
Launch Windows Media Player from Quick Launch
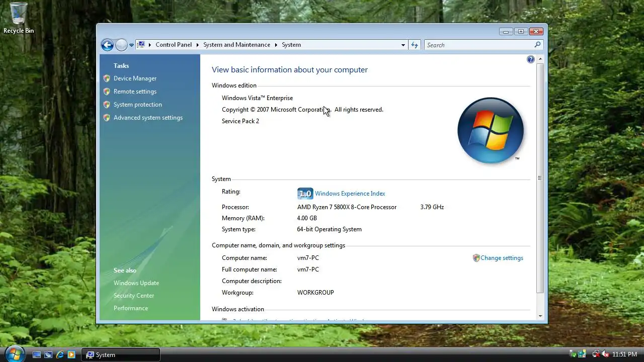coord(71,354)
